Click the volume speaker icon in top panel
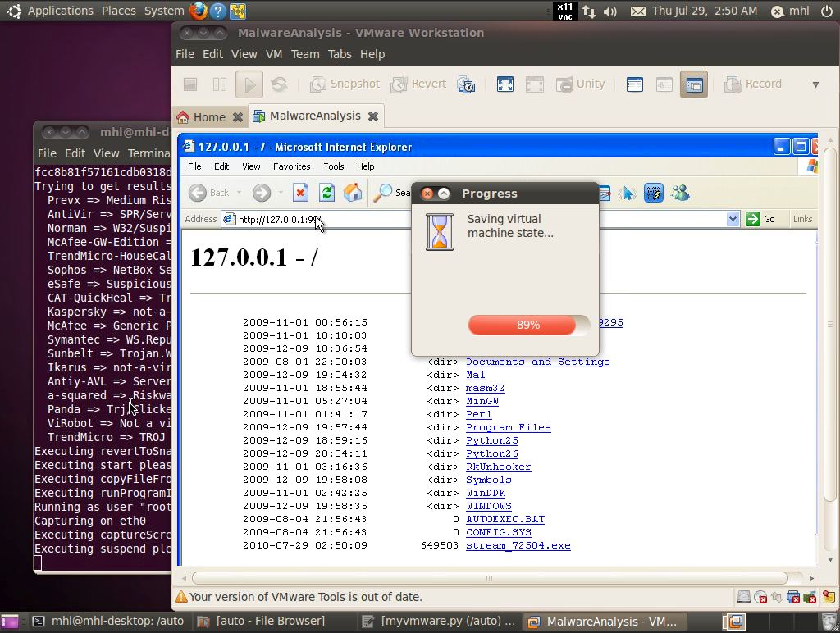This screenshot has width=840, height=633. click(610, 11)
